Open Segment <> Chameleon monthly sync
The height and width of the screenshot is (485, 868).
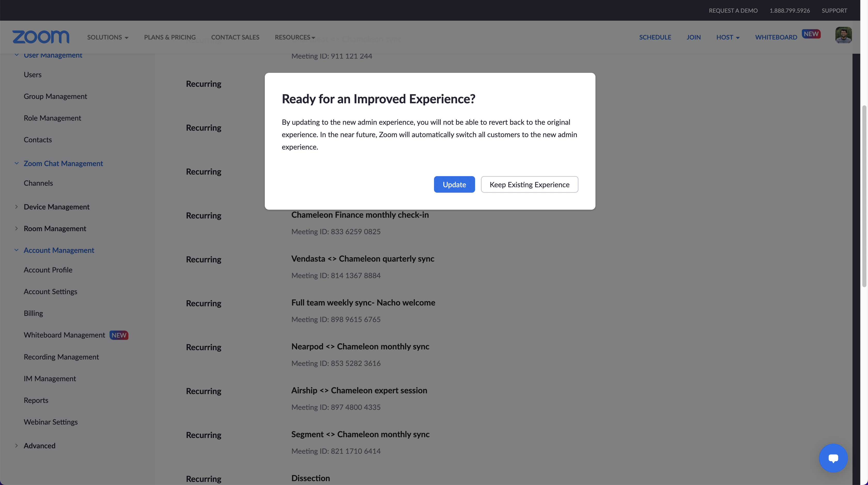pos(360,434)
